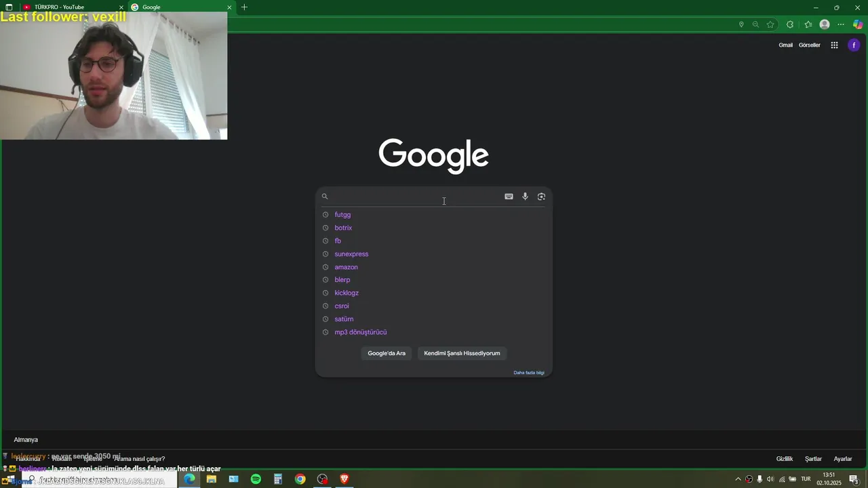Open the Google apps grid
Image resolution: width=868 pixels, height=488 pixels.
point(835,45)
